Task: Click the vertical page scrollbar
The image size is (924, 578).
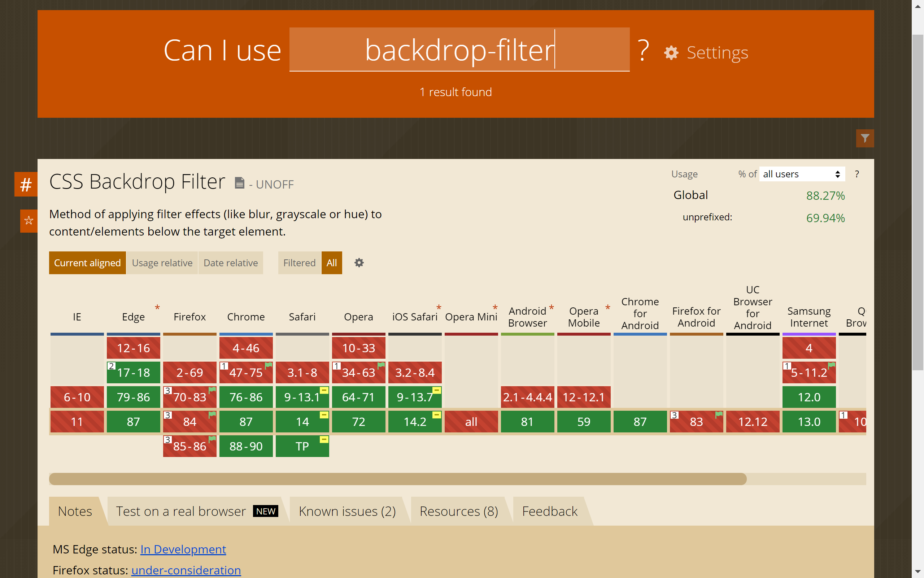Action: (x=918, y=202)
